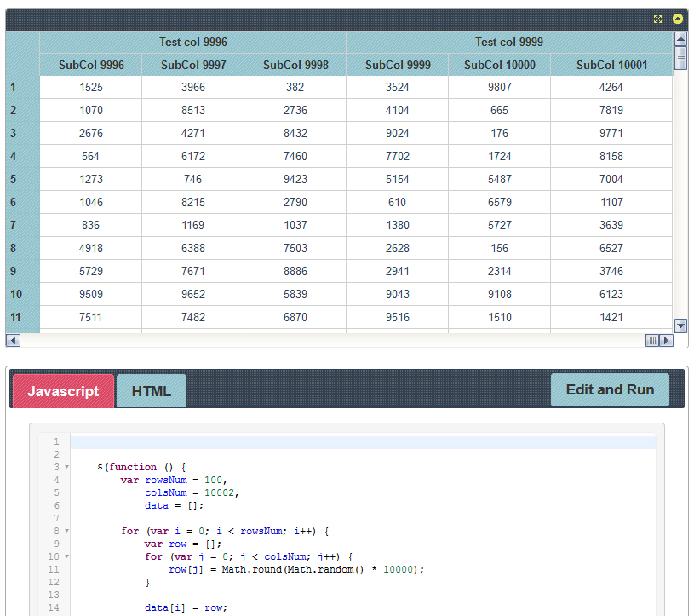Click the cell containing 8886
The image size is (694, 616).
click(x=295, y=272)
